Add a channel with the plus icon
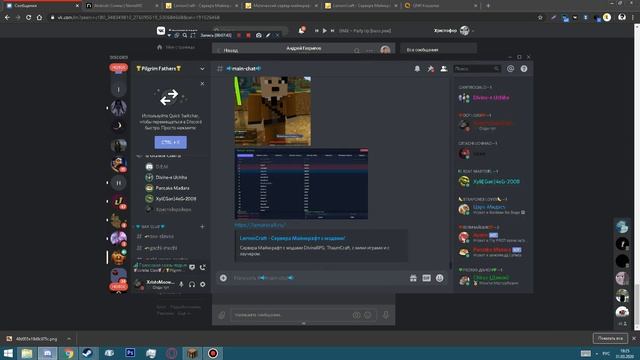This screenshot has width=640, height=360. coord(202,227)
